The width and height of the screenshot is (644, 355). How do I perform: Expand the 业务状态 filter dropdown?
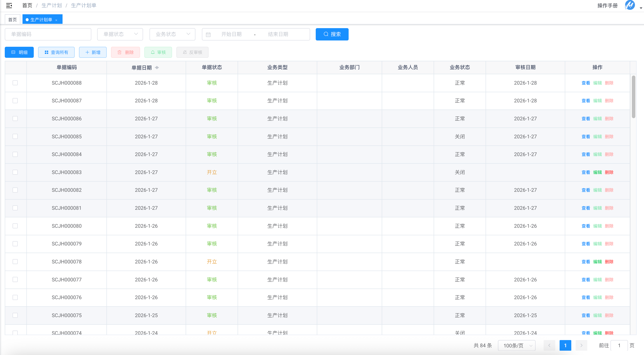(x=172, y=34)
